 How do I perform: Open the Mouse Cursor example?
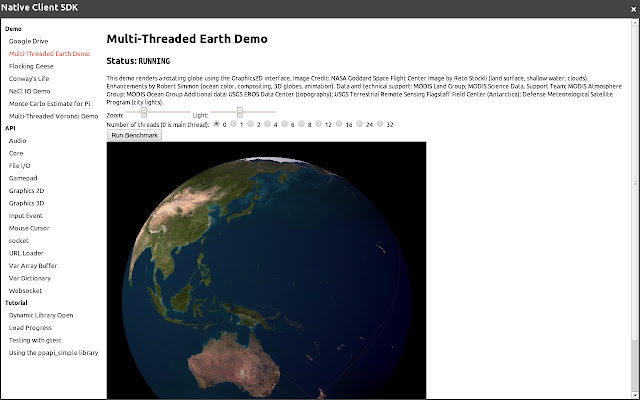(x=29, y=228)
